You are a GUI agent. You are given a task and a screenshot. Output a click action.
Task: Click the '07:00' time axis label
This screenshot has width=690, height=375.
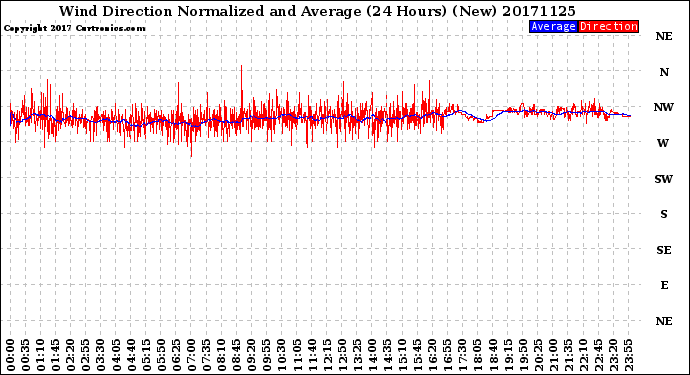(191, 355)
